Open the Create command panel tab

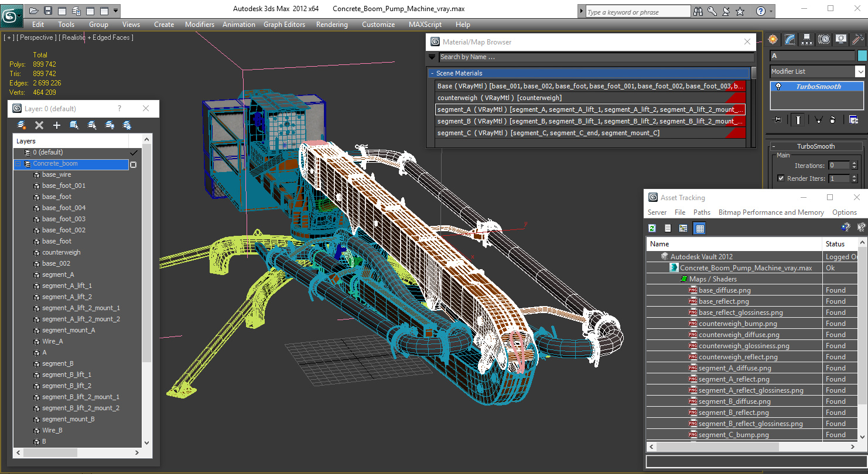tap(773, 39)
